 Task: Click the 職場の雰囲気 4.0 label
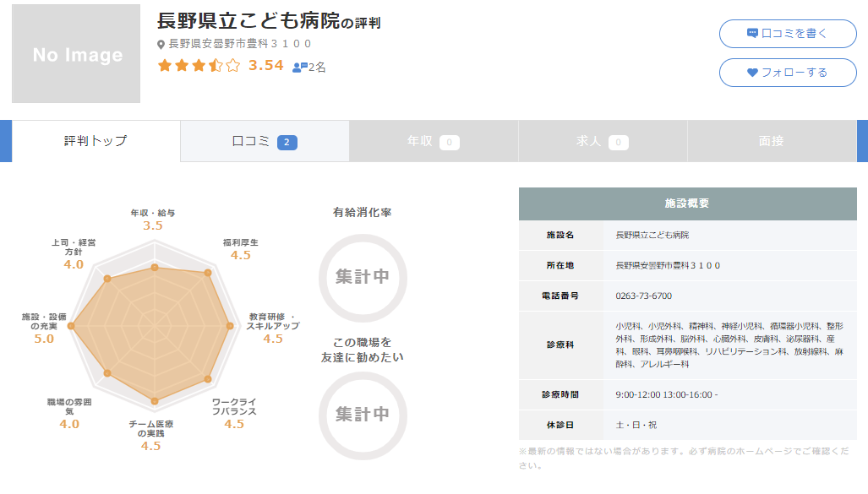click(69, 414)
